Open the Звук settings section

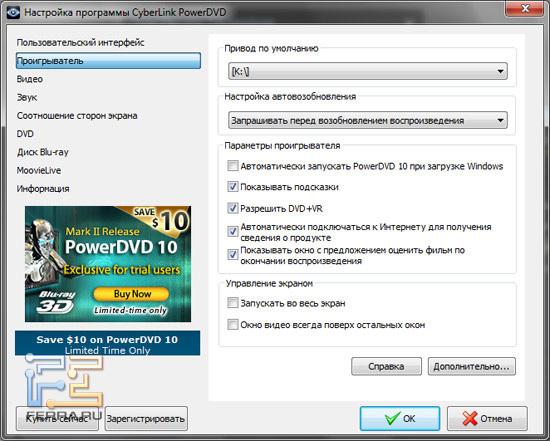pyautogui.click(x=27, y=97)
